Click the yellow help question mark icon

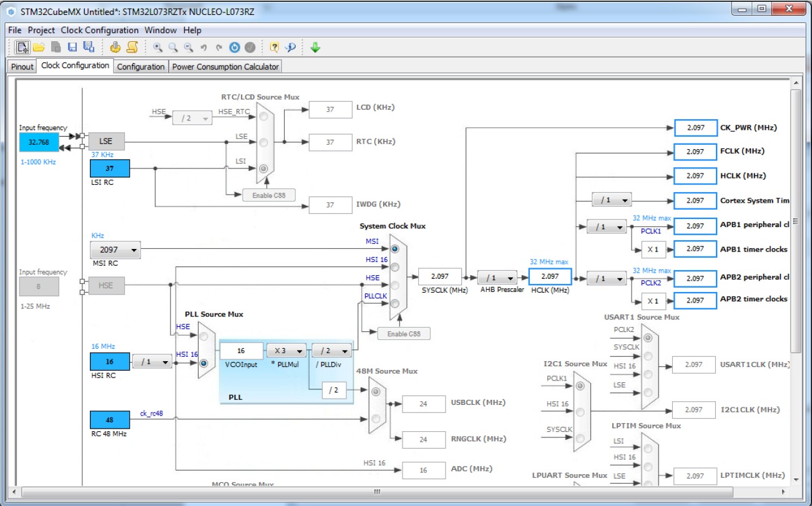[x=274, y=47]
